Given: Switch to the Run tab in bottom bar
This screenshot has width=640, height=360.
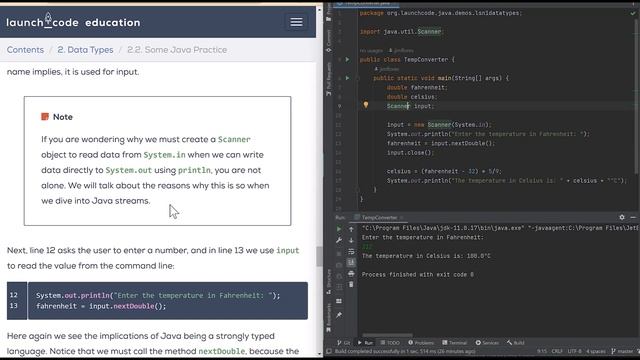Looking at the screenshot, I should 365,343.
